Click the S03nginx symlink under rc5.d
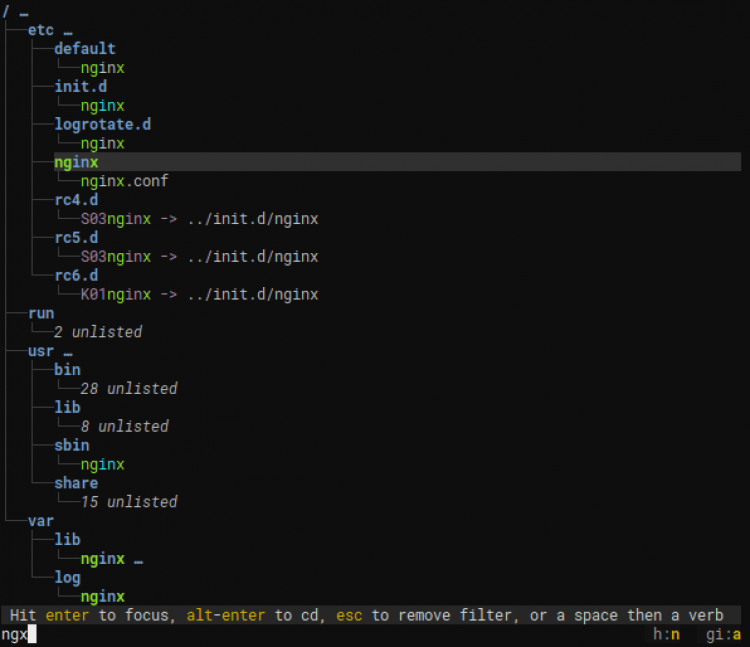 point(116,257)
